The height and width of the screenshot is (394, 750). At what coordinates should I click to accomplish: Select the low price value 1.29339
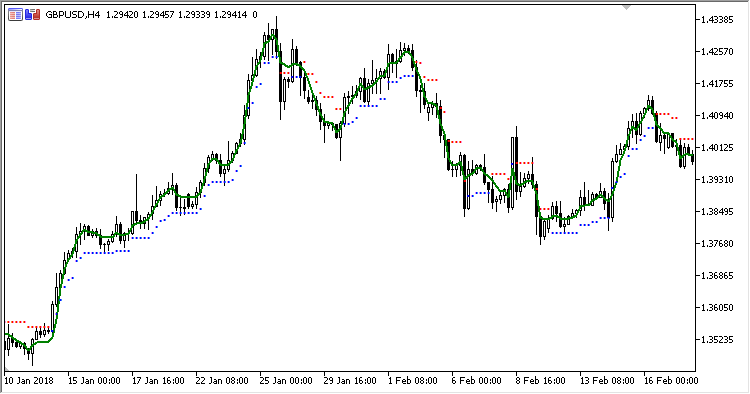tap(194, 15)
